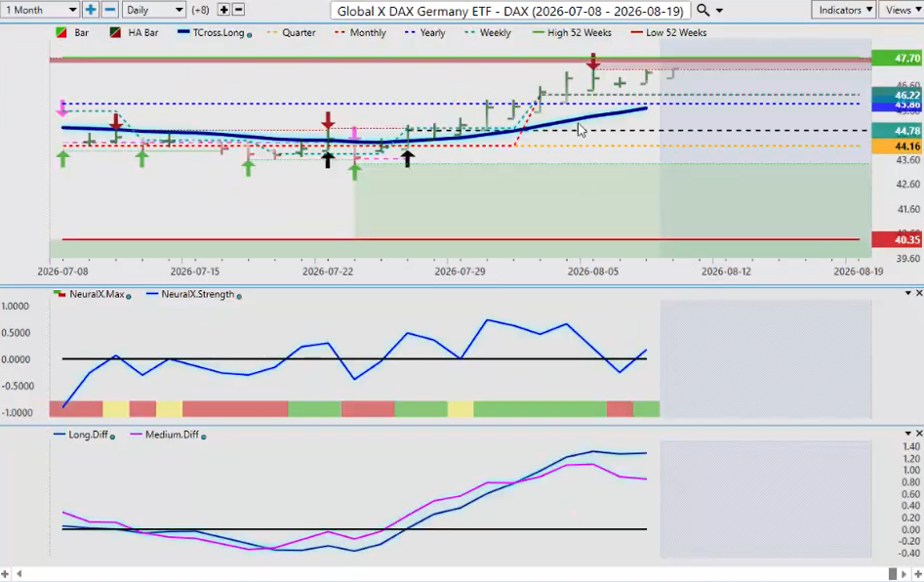Click the settings dot beside NeuralX.Max
Image resolution: width=924 pixels, height=582 pixels.
point(129,296)
